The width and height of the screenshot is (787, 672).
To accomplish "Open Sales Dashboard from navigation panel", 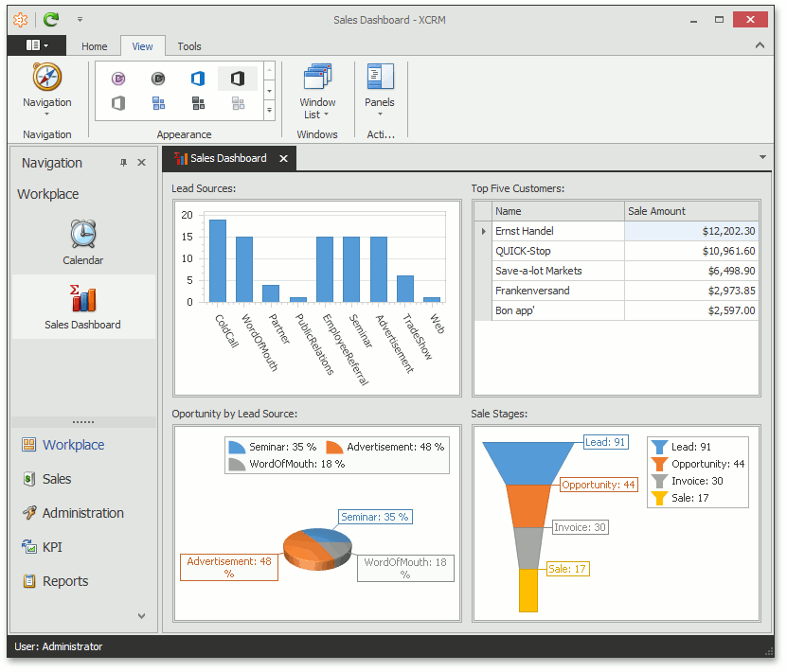I will tap(82, 307).
